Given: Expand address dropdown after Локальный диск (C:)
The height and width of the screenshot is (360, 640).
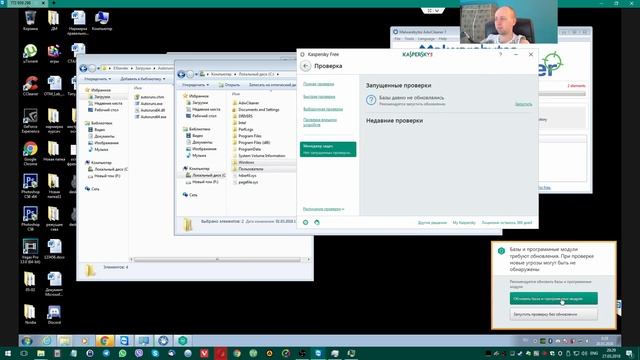Looking at the screenshot, I should click(278, 74).
